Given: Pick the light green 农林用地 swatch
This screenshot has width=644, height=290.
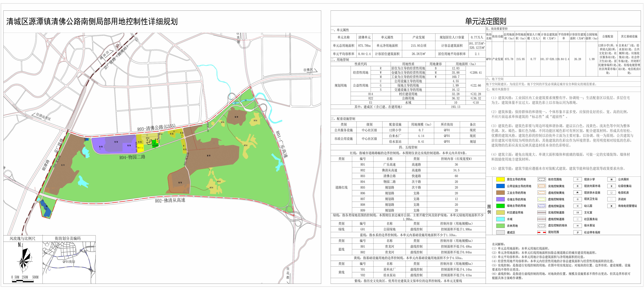Looking at the screenshot, I should [500, 225].
